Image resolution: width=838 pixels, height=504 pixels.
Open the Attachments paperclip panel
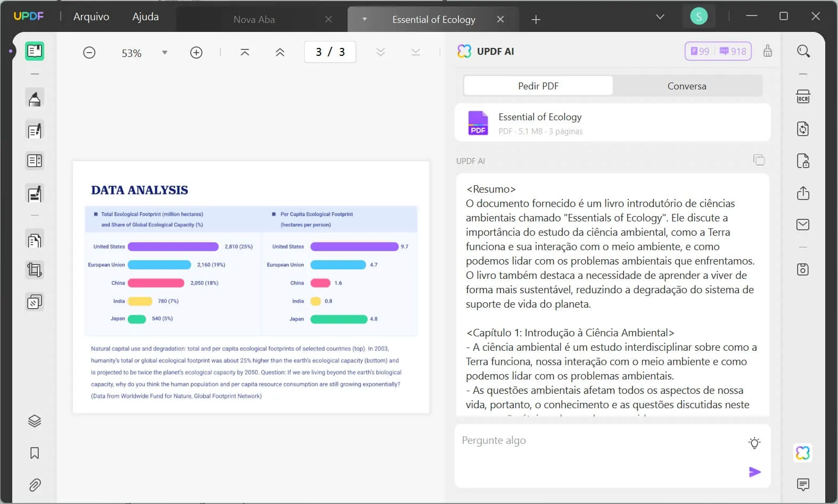[35, 485]
